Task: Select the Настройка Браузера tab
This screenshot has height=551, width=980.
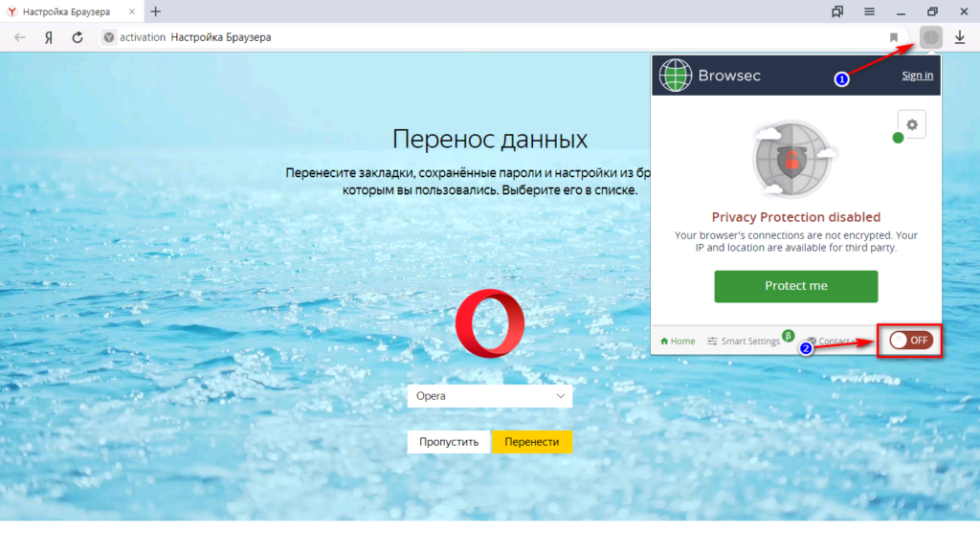Action: (71, 11)
